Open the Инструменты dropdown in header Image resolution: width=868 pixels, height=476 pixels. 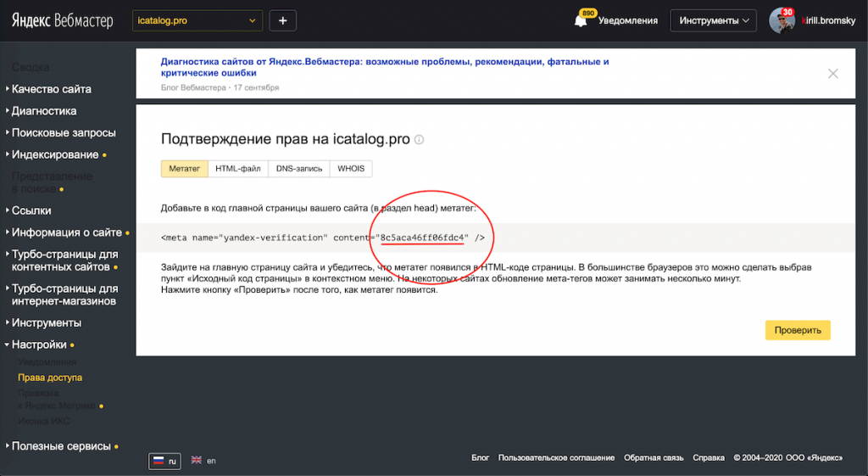(713, 21)
